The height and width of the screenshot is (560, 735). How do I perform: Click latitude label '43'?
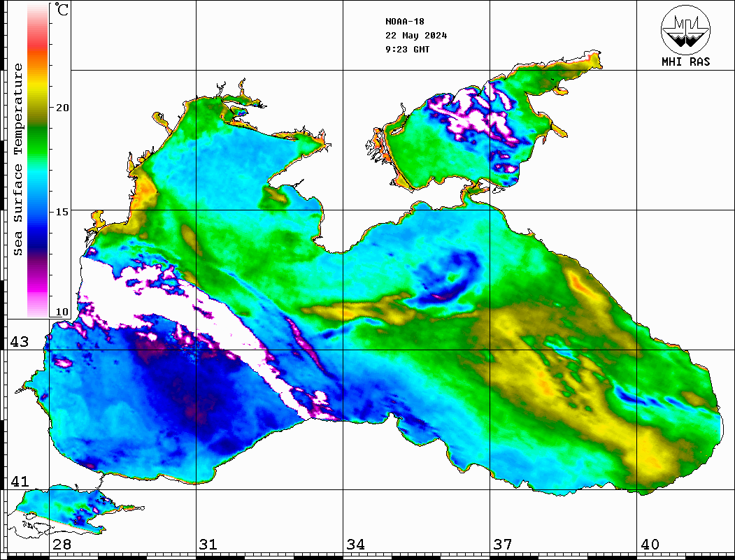[20, 342]
